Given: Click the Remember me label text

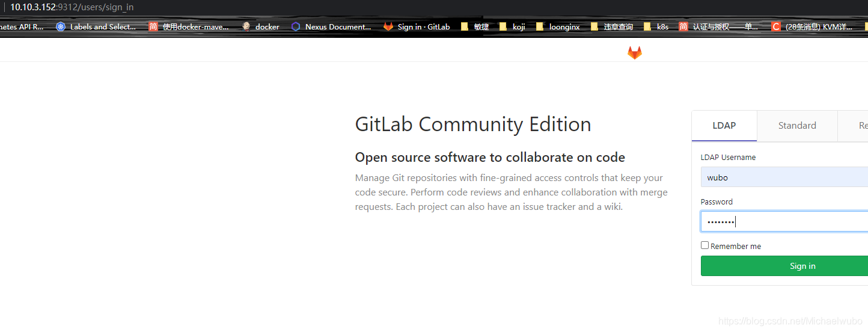Looking at the screenshot, I should [736, 246].
